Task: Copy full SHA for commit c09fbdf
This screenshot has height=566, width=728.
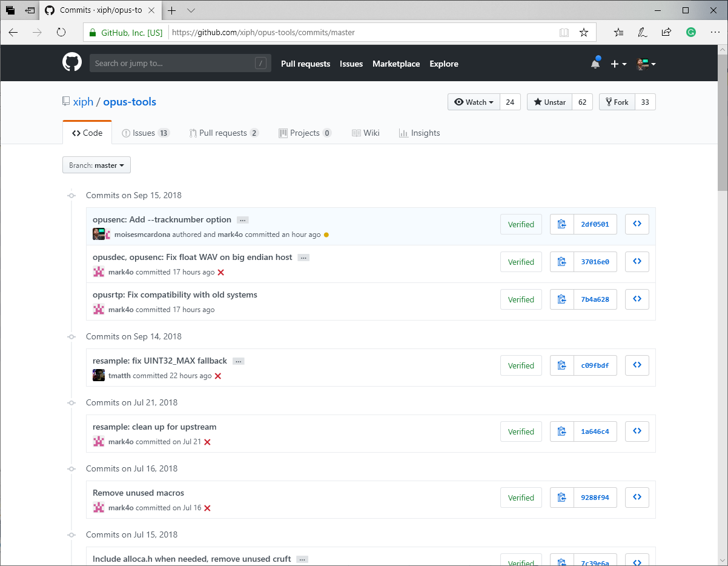Action: pos(562,365)
